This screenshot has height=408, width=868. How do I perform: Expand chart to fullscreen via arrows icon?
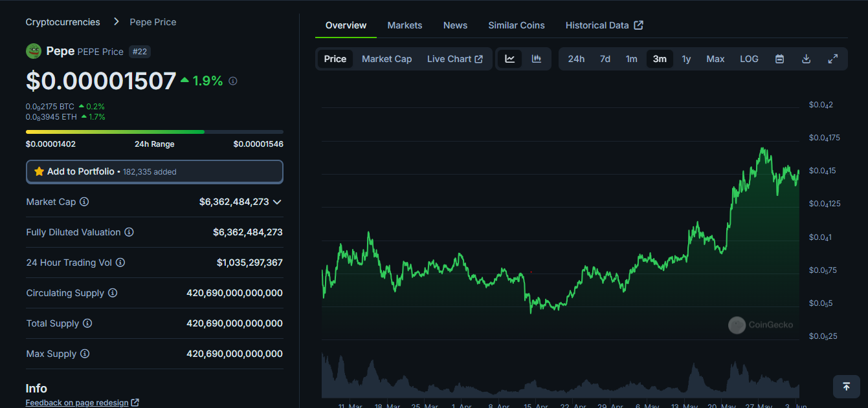(833, 58)
